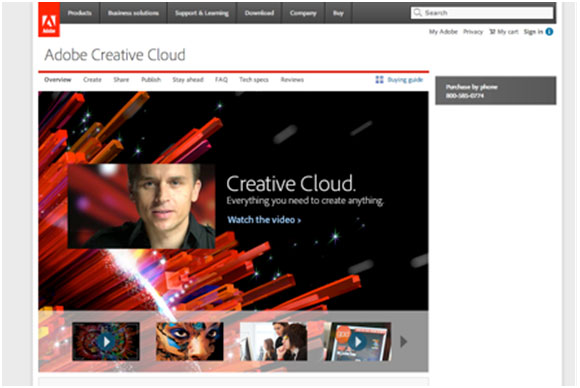580x388 pixels.
Task: Open the Support & Learning menu
Action: (202, 13)
